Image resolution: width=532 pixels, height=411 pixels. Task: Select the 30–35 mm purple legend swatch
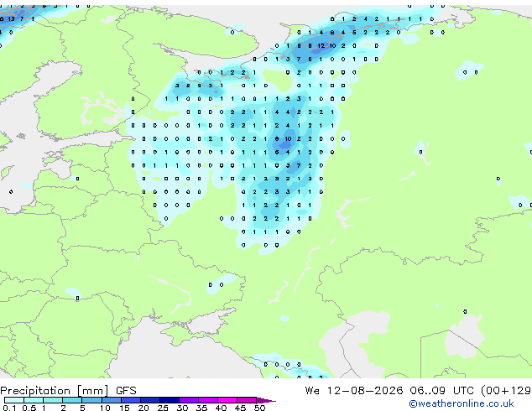click(x=189, y=400)
